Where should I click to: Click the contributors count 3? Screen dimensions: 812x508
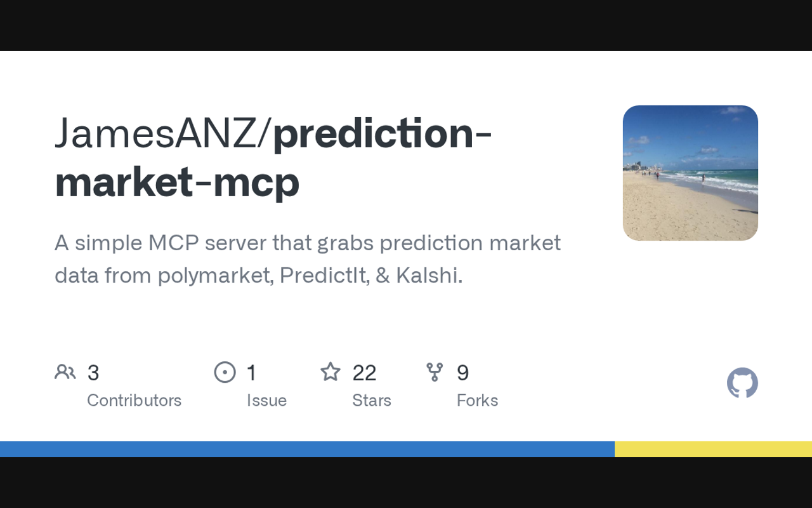point(93,373)
